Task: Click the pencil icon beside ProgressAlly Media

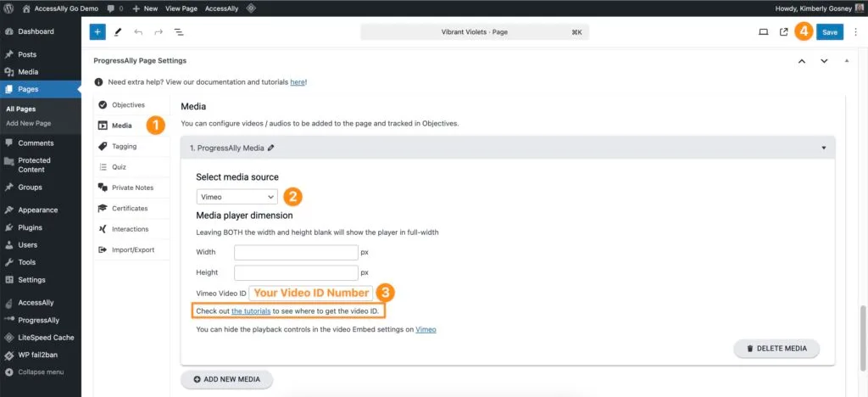Action: coord(271,148)
